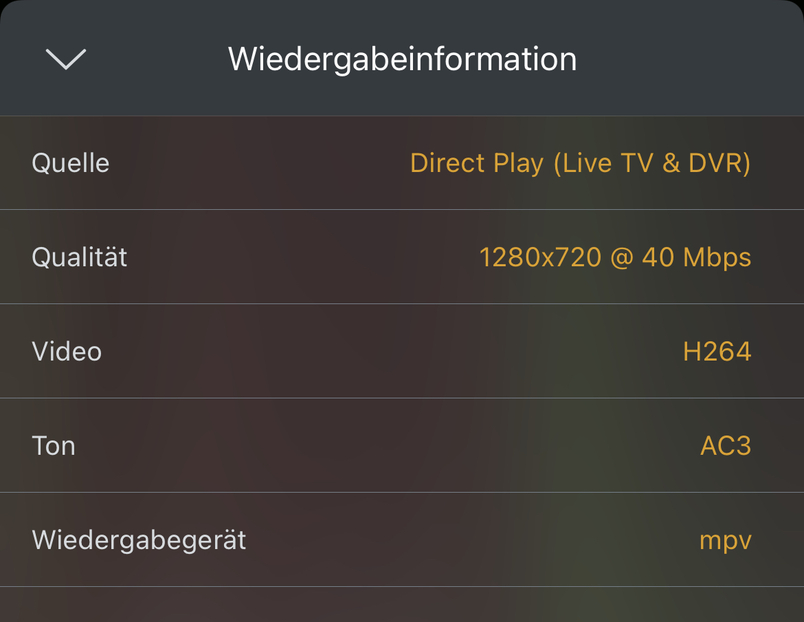Viewport: 804px width, 622px height.
Task: Select the Qualität row label
Action: point(80,257)
